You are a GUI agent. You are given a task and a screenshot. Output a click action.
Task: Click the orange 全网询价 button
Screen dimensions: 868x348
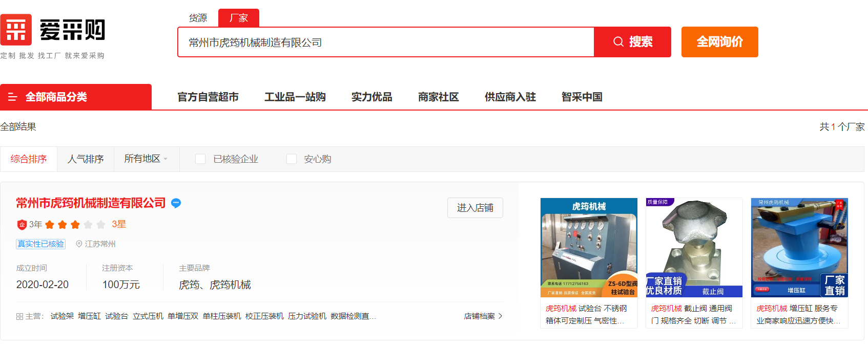click(719, 42)
